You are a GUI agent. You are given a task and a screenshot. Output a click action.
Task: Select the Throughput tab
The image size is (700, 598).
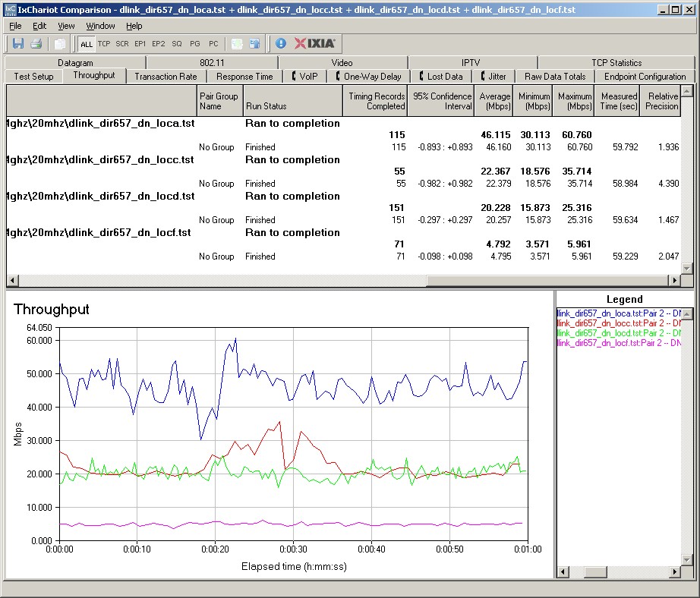tap(93, 75)
